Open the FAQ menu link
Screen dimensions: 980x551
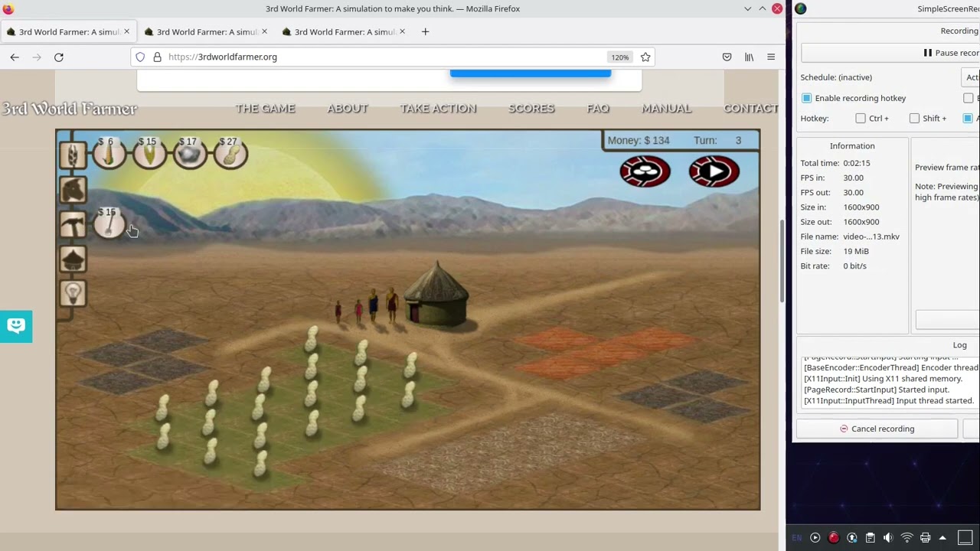[598, 108]
